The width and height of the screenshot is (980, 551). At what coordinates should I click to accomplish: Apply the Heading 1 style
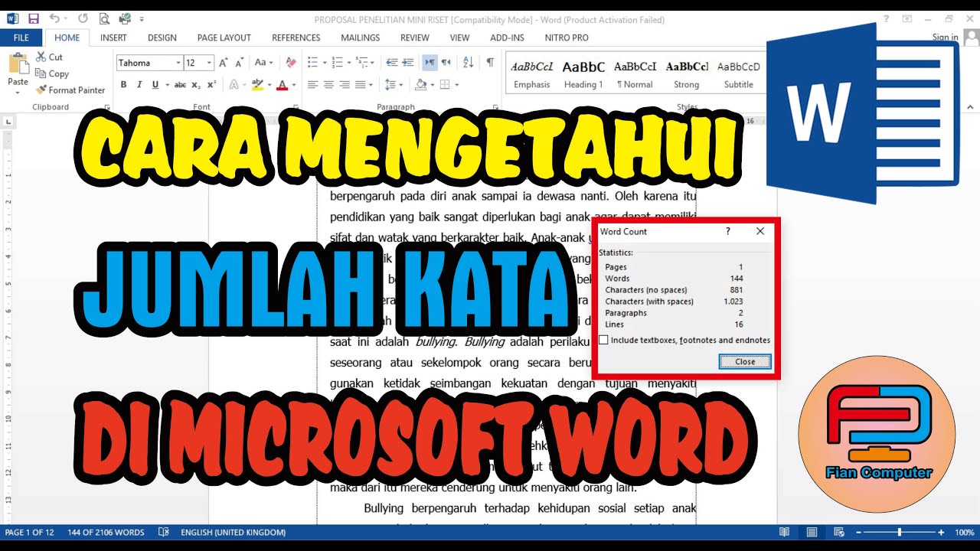583,74
